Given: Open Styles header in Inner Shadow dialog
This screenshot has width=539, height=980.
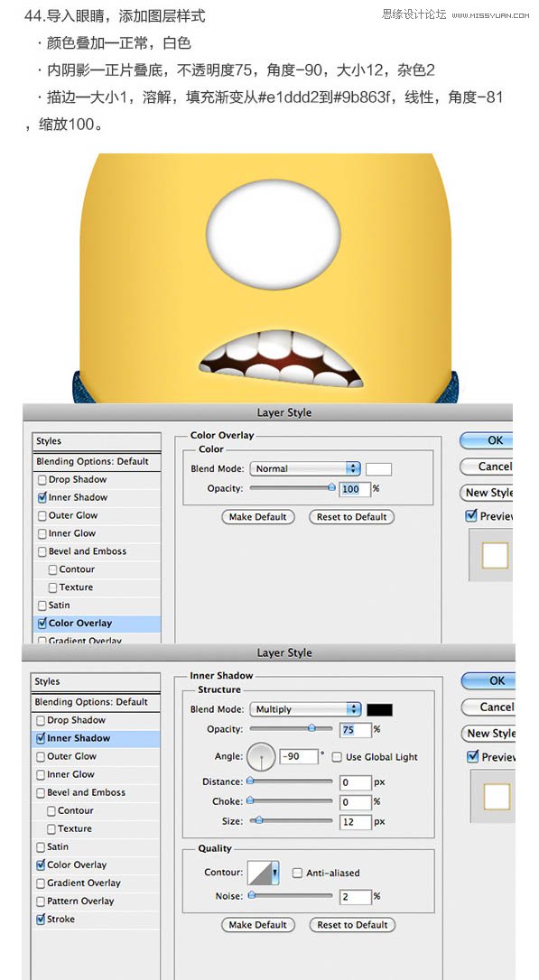Looking at the screenshot, I should (95, 682).
